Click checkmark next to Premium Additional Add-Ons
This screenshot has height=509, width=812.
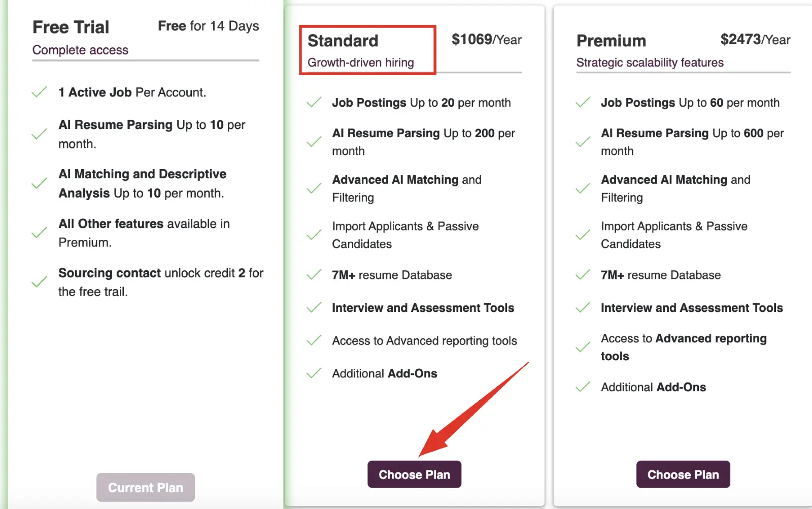(x=583, y=387)
